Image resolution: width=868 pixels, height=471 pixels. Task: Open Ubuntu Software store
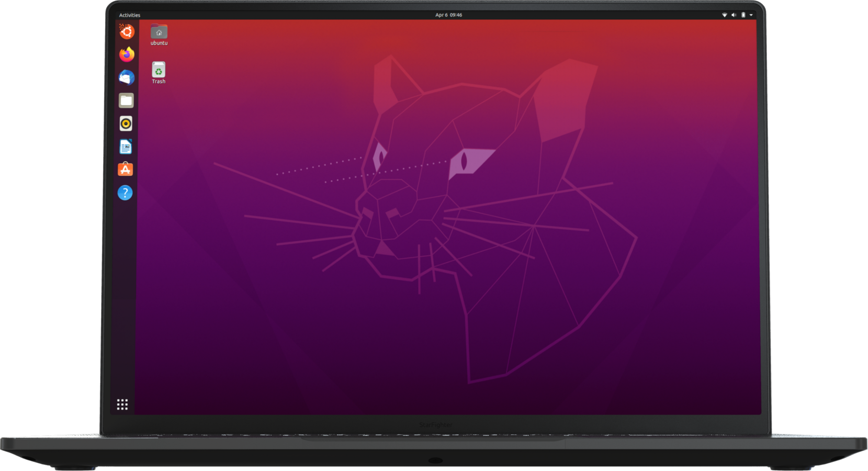tap(125, 170)
